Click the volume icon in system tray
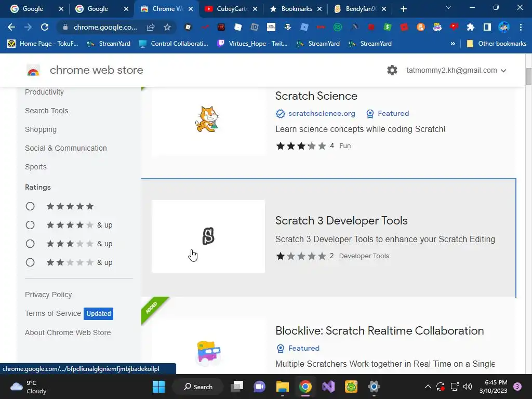 coord(468,387)
